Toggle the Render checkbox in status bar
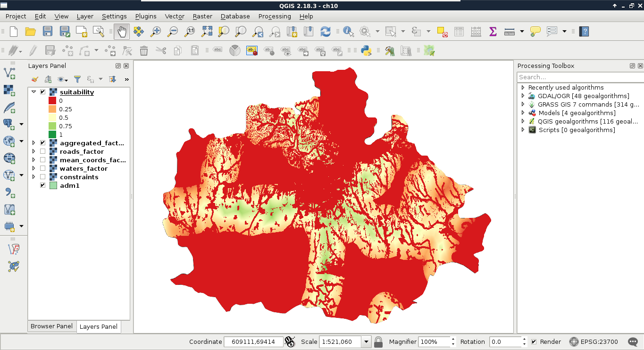The height and width of the screenshot is (350, 644). pyautogui.click(x=534, y=342)
